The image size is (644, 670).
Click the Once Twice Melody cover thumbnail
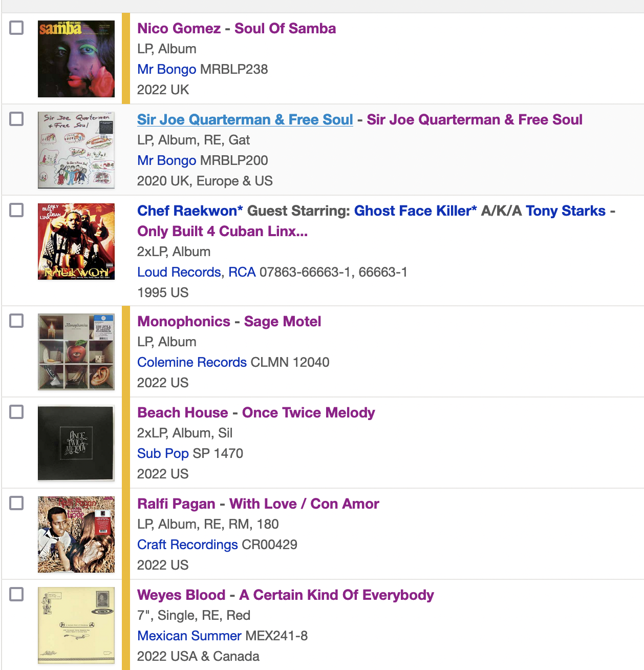[x=76, y=443]
